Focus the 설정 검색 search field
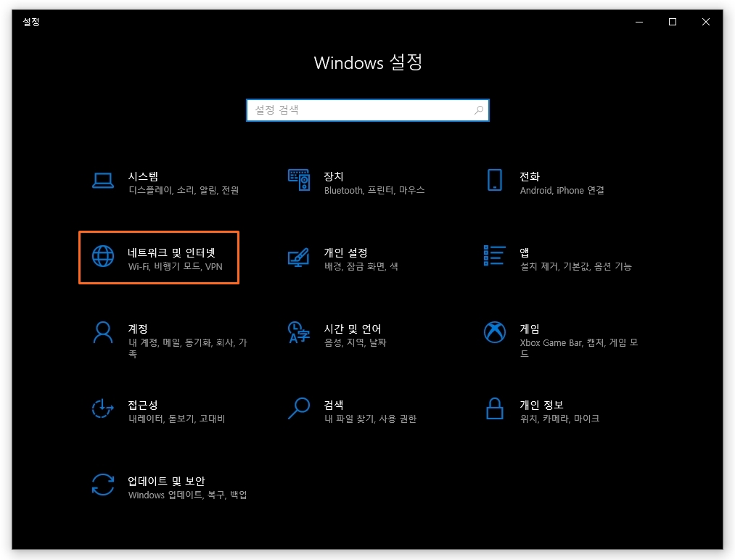735x560 pixels. (367, 110)
